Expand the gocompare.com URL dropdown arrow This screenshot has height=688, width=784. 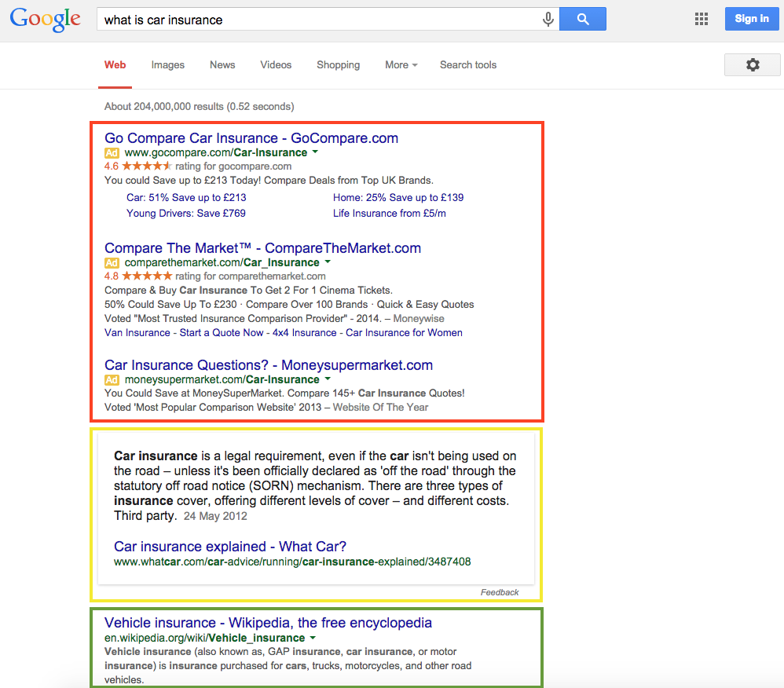coord(315,152)
